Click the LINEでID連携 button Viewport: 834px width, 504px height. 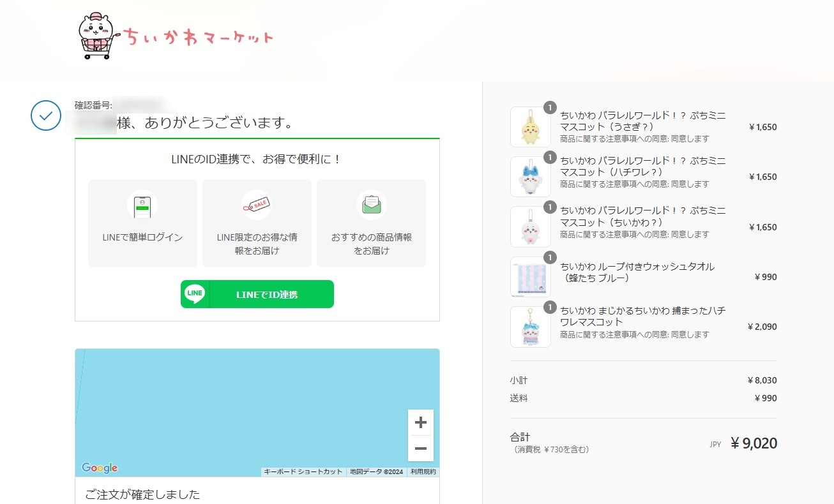[257, 294]
